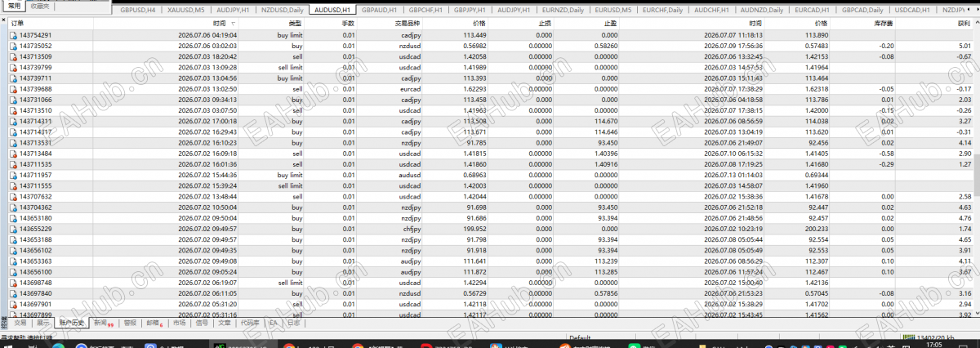Viewport: 980px width, 348px height.
Task: Select the chfjpy symbol cell
Action: pos(410,229)
